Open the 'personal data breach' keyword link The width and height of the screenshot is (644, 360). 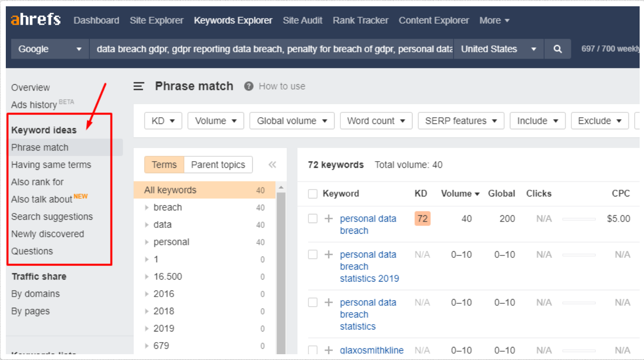368,225
